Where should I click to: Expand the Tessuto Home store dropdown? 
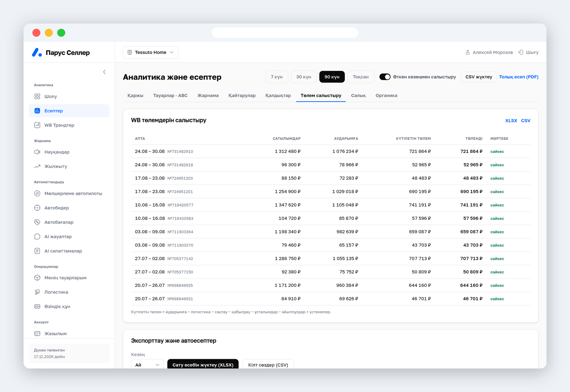[x=151, y=52]
